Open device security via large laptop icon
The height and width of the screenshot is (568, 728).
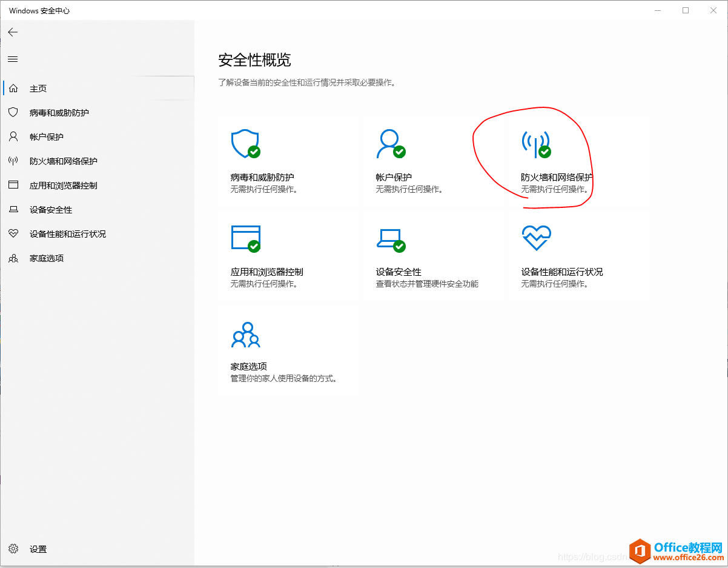391,239
